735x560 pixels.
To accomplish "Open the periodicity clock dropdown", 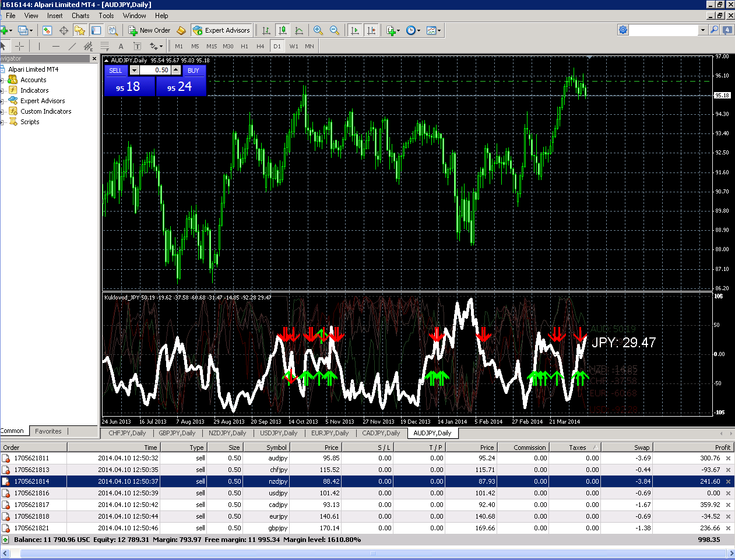I will 419,30.
